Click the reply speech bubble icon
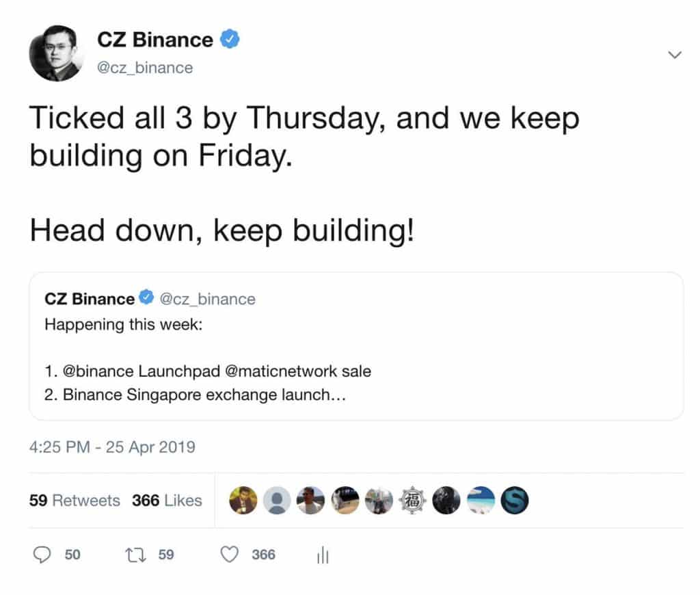The height and width of the screenshot is (595, 700). [x=42, y=555]
